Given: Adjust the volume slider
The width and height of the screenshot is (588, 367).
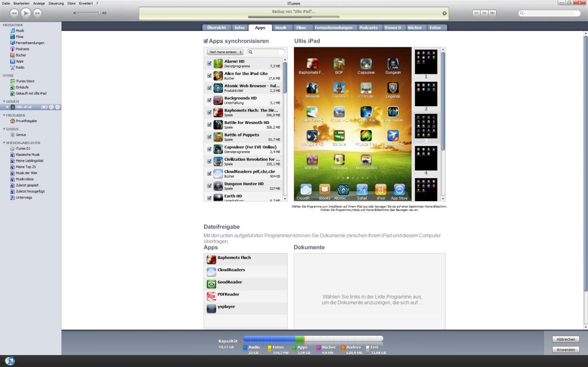Looking at the screenshot, I should tap(90, 13).
